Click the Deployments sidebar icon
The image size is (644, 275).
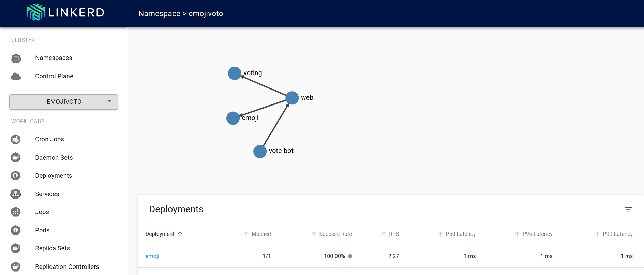tap(16, 176)
